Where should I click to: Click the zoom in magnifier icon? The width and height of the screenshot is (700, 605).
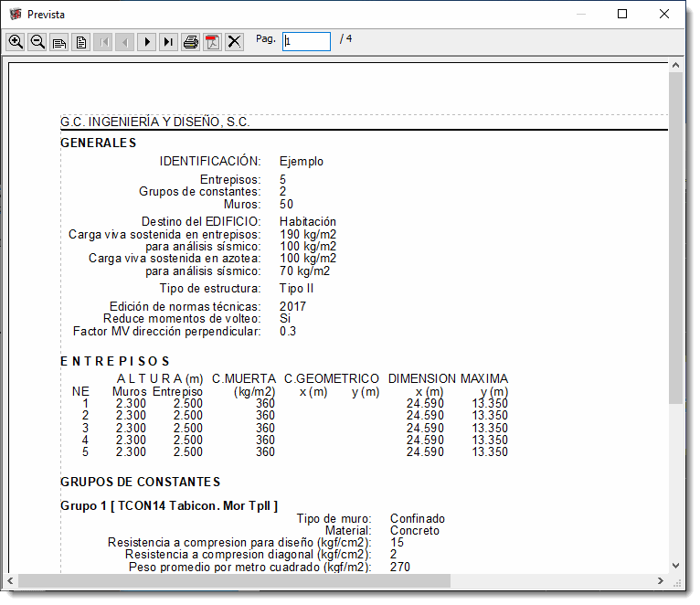coord(16,42)
